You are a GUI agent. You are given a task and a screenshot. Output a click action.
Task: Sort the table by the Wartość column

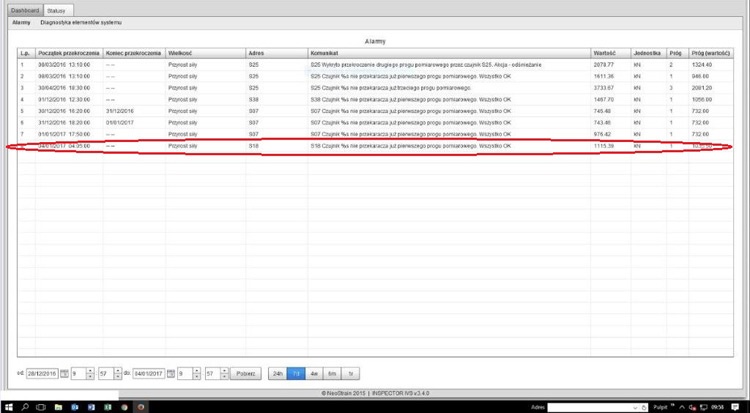[603, 52]
